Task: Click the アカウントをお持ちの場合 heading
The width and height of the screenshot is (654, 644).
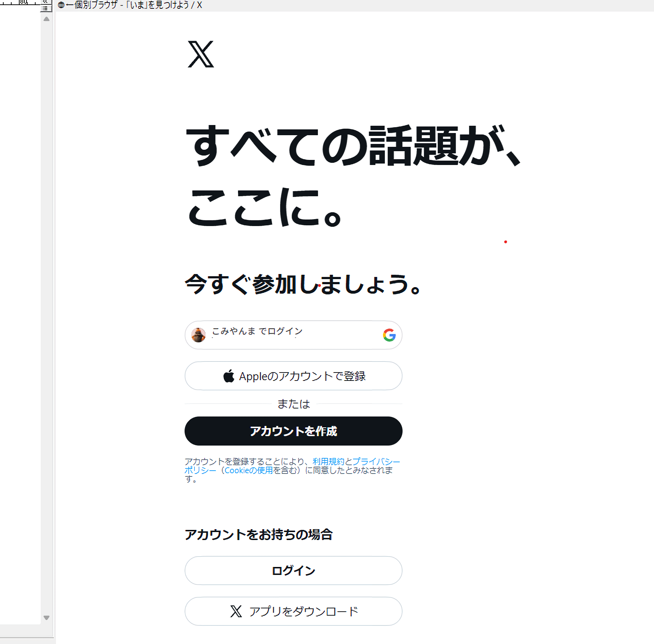Action: (x=259, y=535)
